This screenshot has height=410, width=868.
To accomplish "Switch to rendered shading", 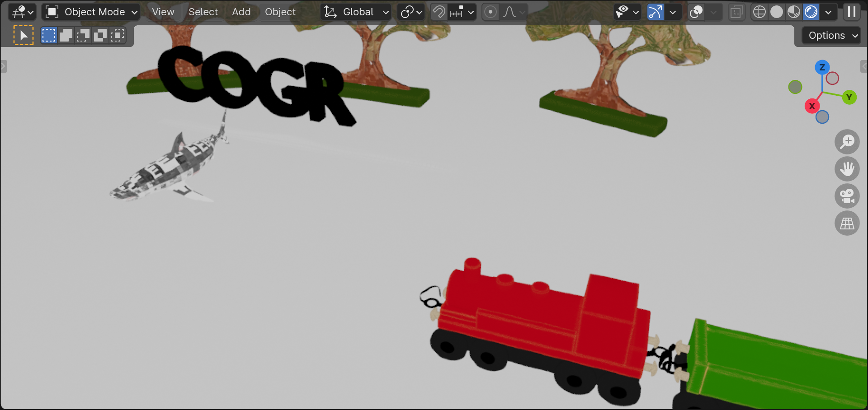I will point(811,12).
